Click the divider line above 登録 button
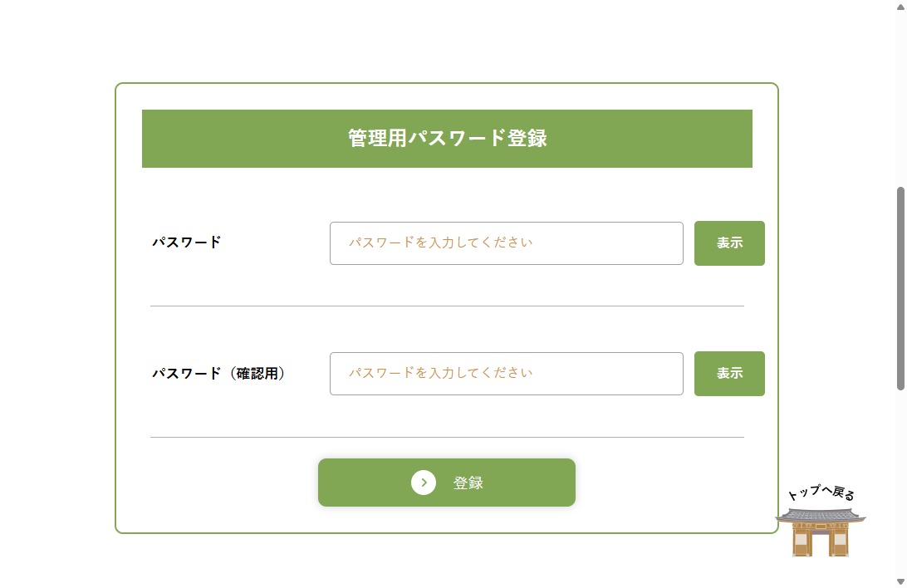 447,437
